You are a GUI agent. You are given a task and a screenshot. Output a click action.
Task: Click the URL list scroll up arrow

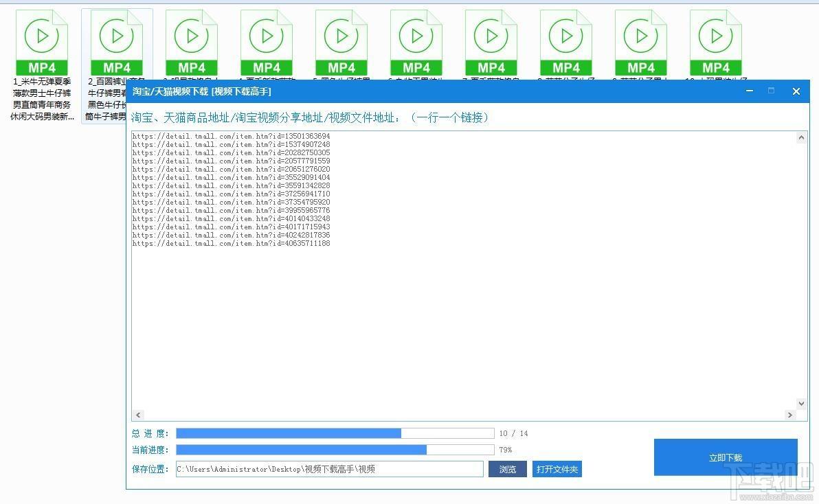click(x=801, y=138)
